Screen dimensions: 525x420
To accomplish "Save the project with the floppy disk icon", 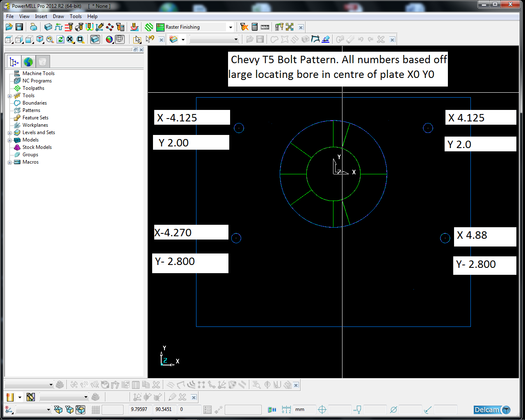I will tap(19, 27).
